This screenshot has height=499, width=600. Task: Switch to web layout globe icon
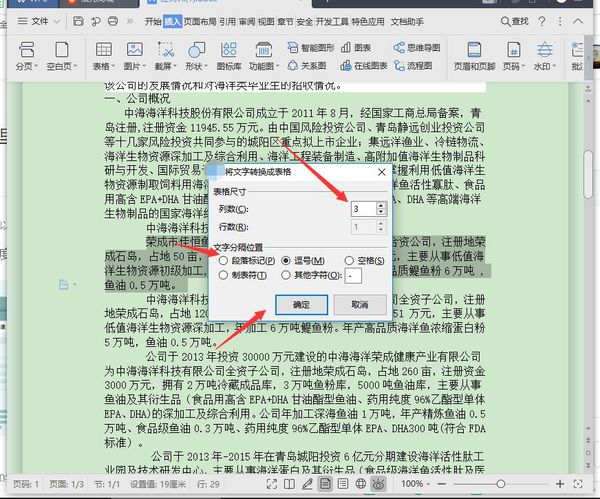coord(360,484)
